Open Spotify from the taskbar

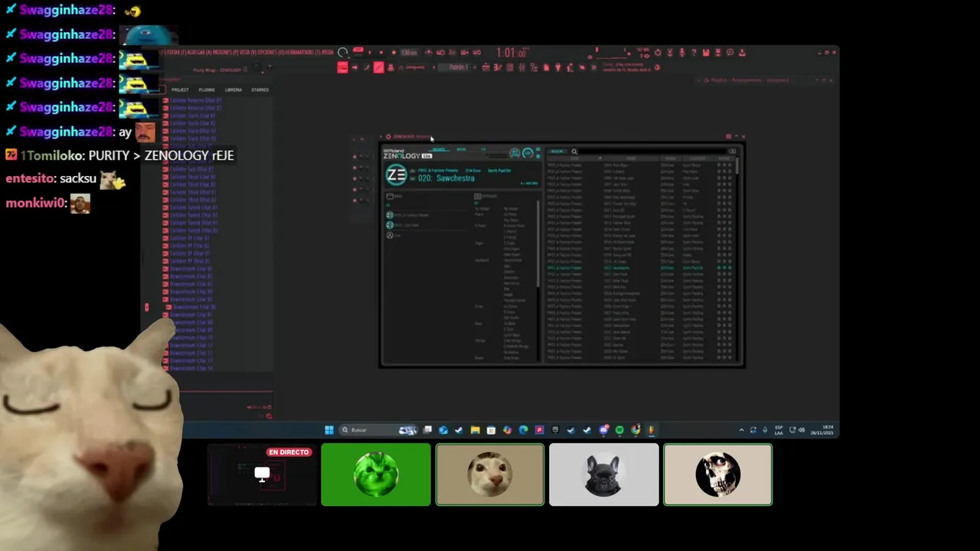click(619, 430)
